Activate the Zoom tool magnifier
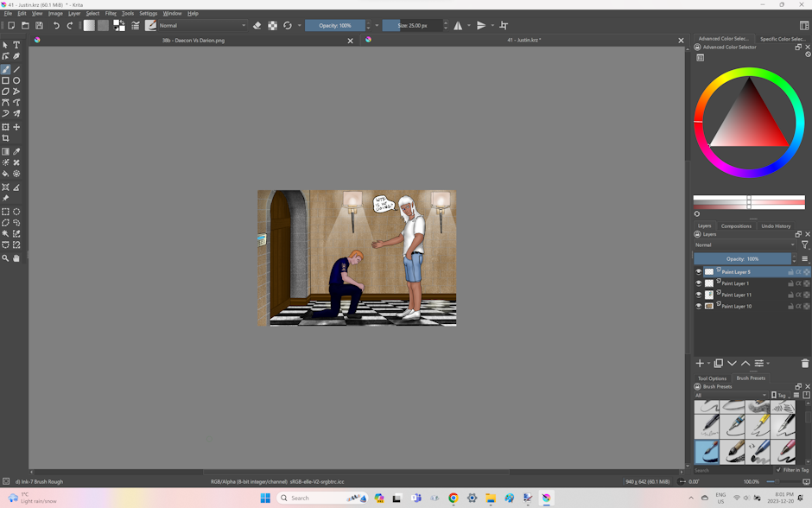The image size is (812, 508). pos(5,258)
